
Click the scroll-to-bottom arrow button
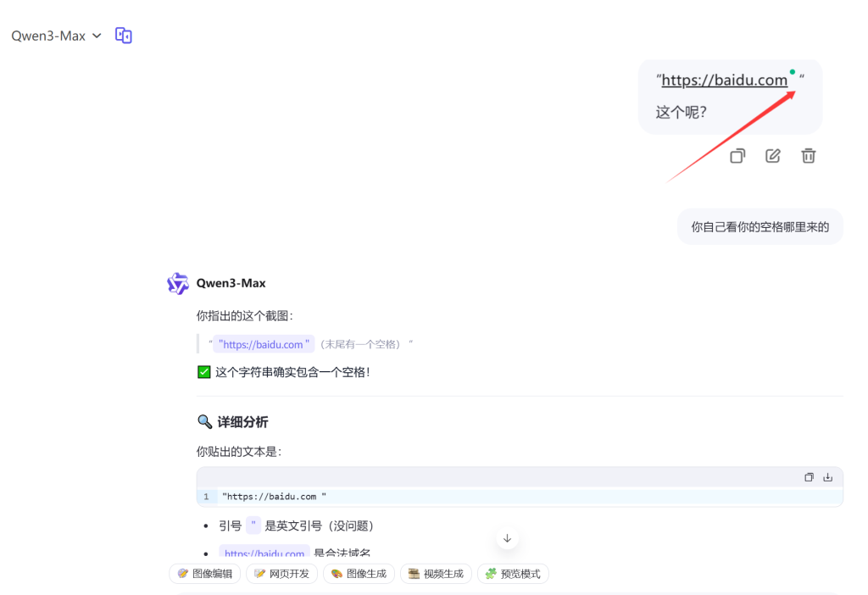click(x=507, y=538)
